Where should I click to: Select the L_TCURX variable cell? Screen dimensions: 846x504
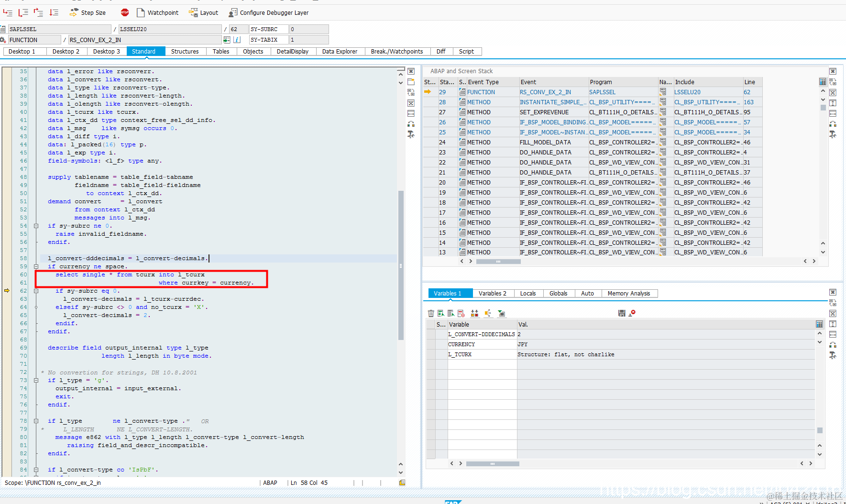[x=482, y=354]
